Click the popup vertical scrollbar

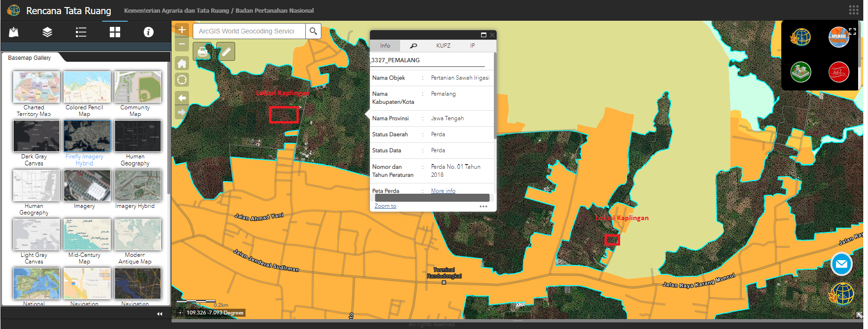tap(495, 96)
